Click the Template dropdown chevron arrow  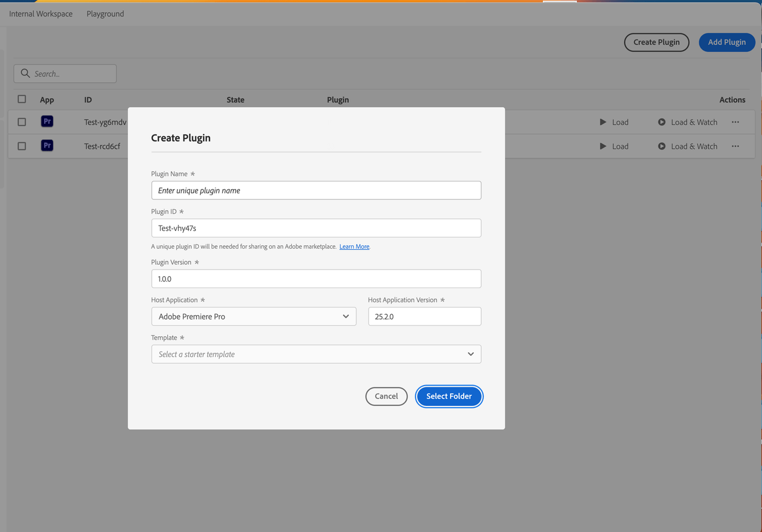[x=471, y=354]
